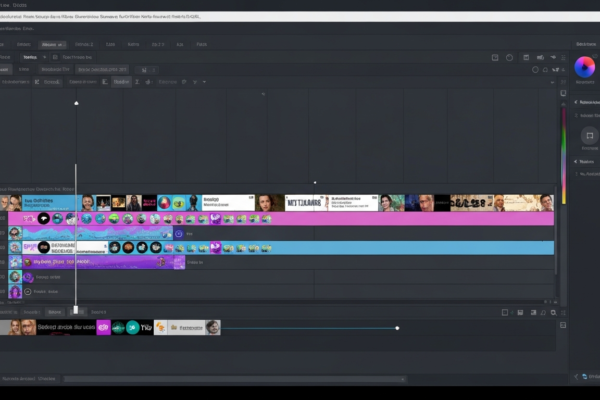Open the dropdown with white text in second row
Image resolution: width=600 pixels, height=400 pixels.
click(x=34, y=57)
